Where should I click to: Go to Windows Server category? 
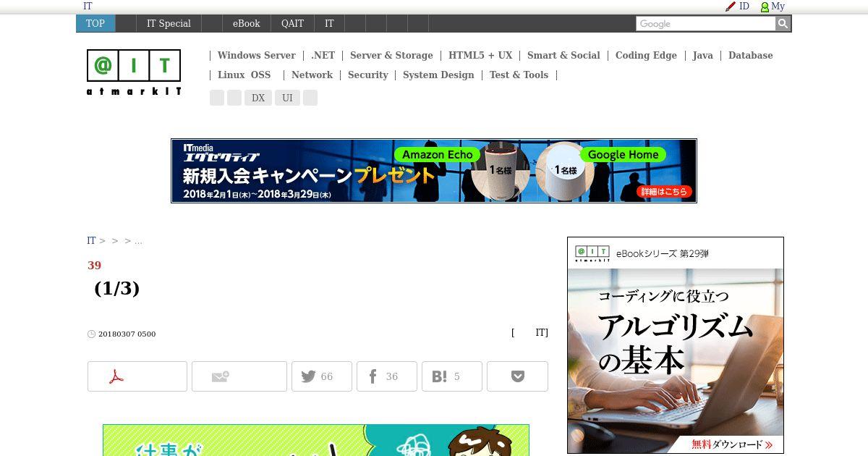[x=256, y=56]
